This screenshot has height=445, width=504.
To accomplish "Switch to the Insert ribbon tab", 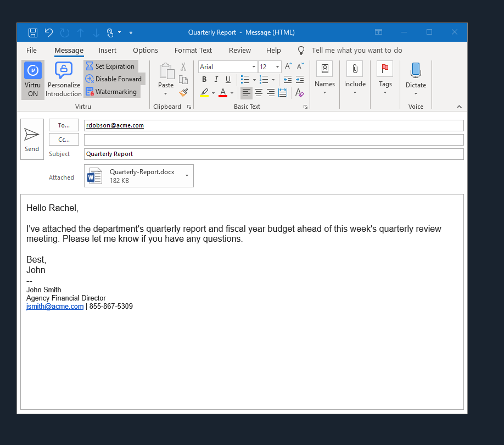I will point(108,50).
